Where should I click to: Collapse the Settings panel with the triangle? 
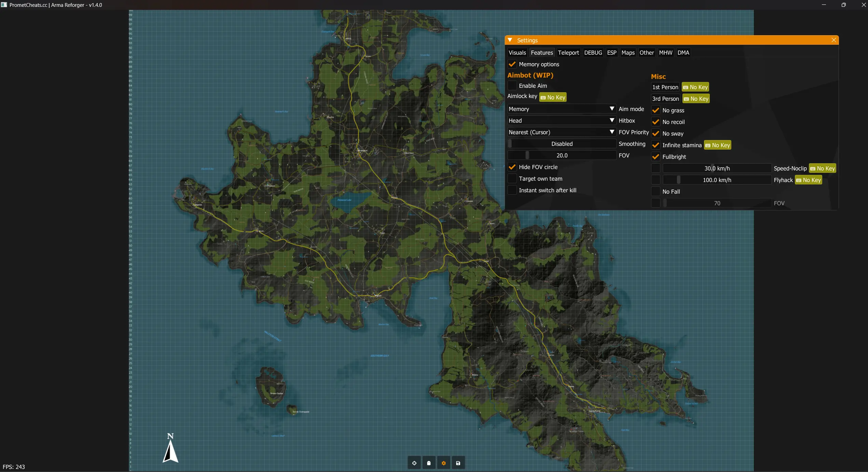510,40
